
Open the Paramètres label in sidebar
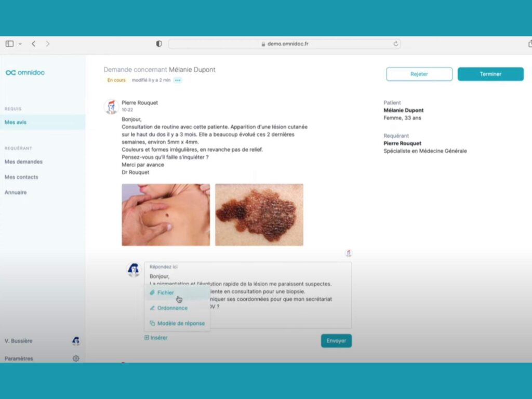tap(19, 358)
